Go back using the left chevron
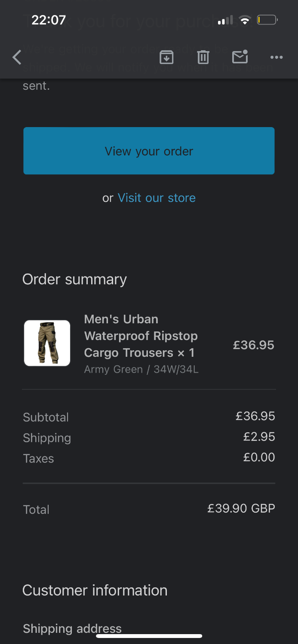Screen dimensions: 298x644 pyautogui.click(x=17, y=57)
